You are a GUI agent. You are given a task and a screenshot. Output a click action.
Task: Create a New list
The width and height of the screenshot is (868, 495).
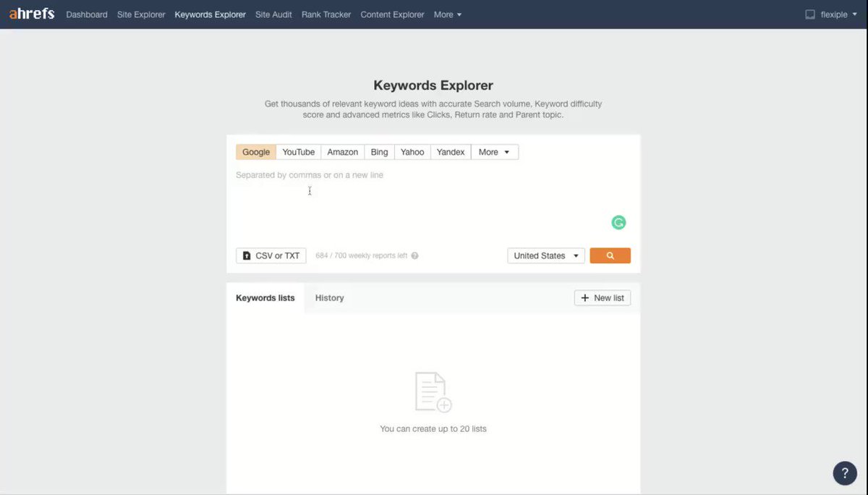[603, 297]
